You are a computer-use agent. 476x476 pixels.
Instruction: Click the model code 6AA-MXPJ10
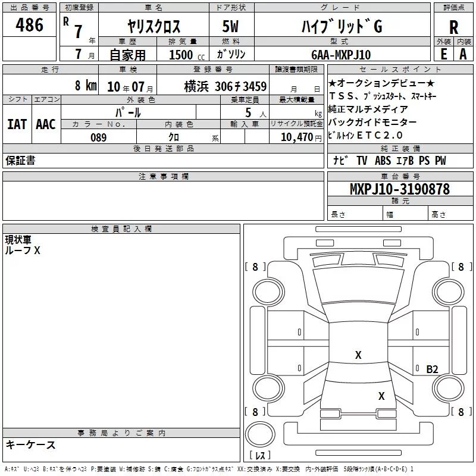click(341, 55)
